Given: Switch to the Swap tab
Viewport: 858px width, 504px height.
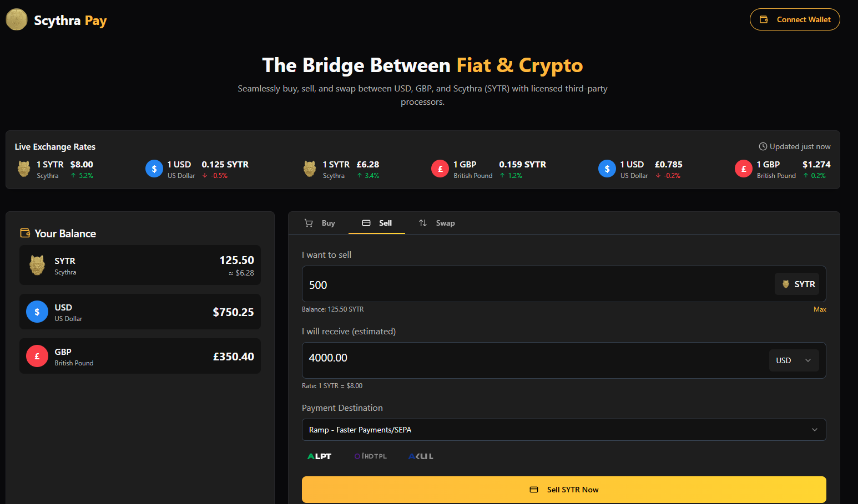Looking at the screenshot, I should point(437,223).
